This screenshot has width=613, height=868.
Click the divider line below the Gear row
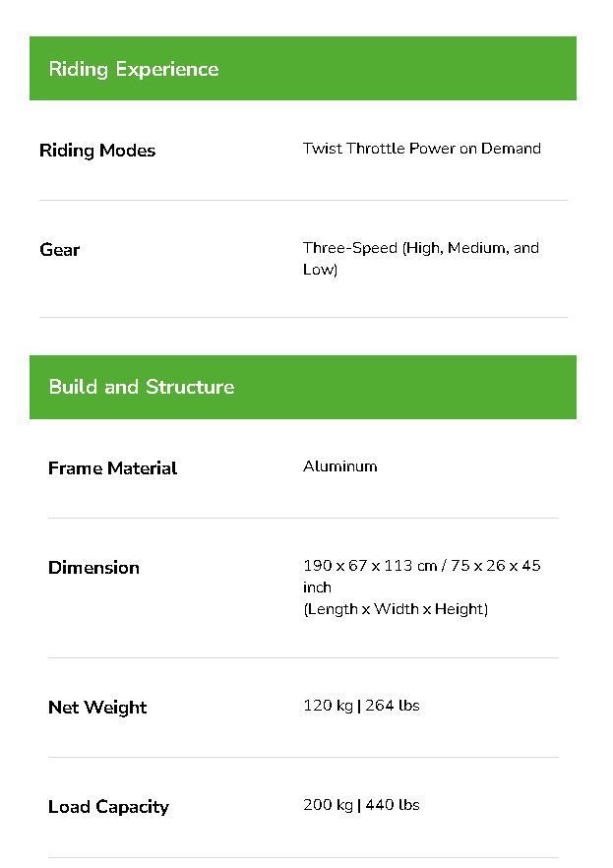coord(303,317)
